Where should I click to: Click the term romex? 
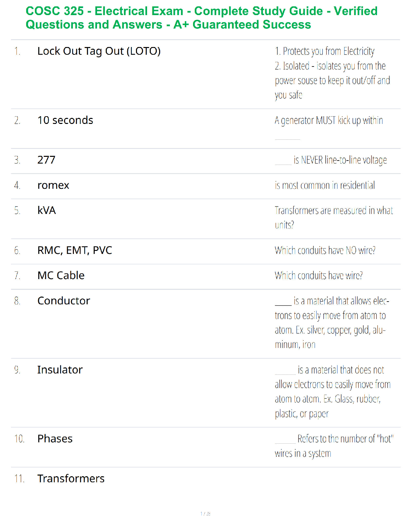click(x=53, y=185)
